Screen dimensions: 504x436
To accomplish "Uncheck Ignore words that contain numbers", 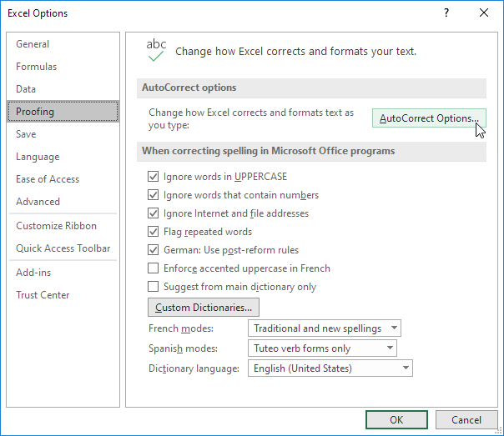I will point(153,195).
